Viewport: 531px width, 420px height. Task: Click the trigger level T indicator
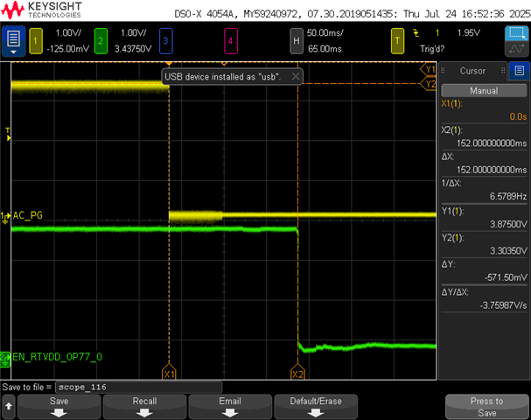8,134
